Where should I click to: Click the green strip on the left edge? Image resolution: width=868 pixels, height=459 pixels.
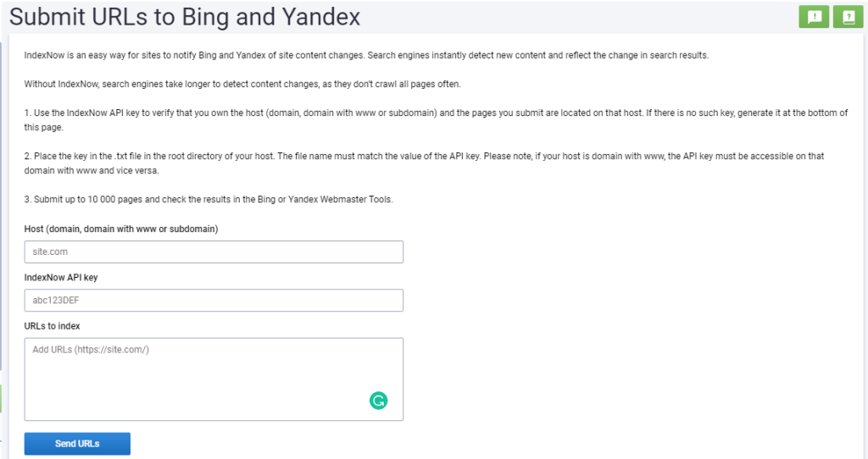(x=2, y=398)
